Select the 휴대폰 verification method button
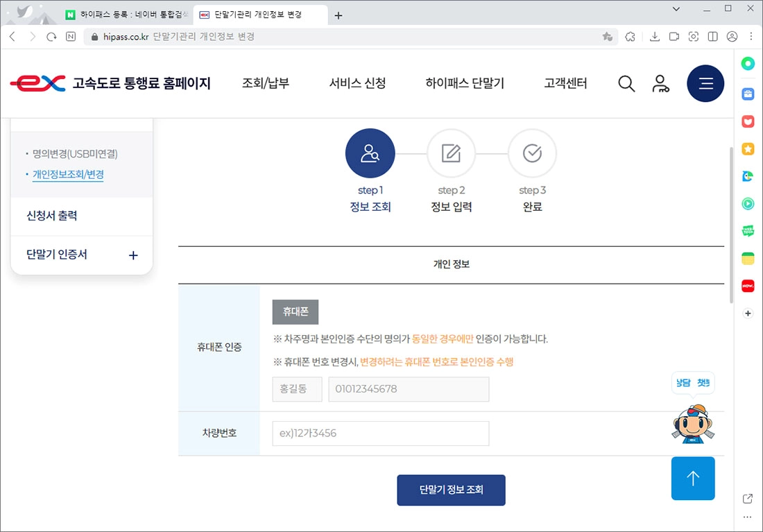Viewport: 763px width, 532px height. 295,312
